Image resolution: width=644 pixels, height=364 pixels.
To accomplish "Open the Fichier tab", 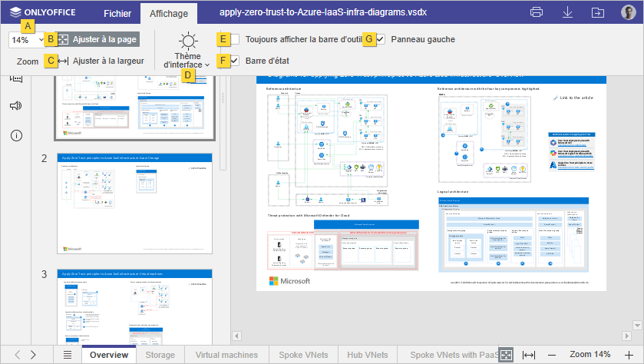I will [117, 14].
